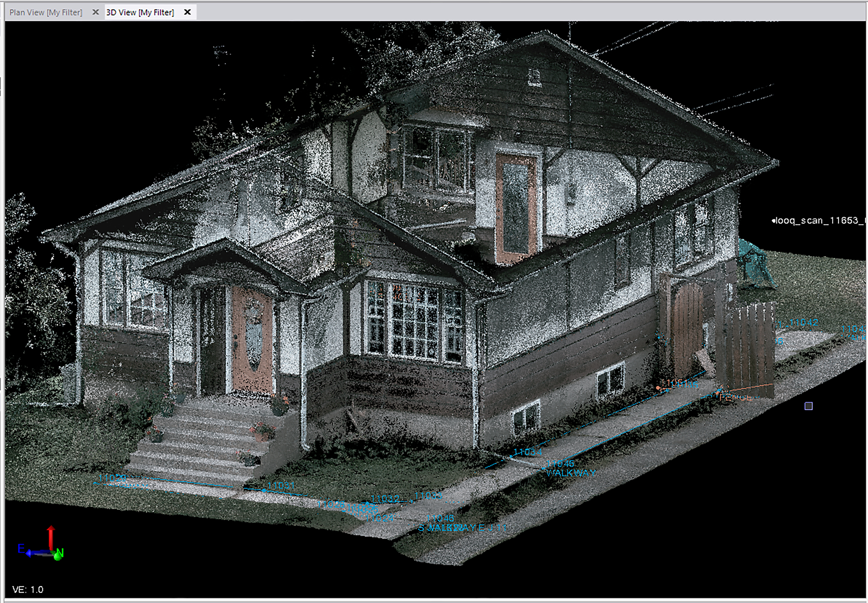868x603 pixels.
Task: Switch to the Plan View tab
Action: [x=46, y=12]
